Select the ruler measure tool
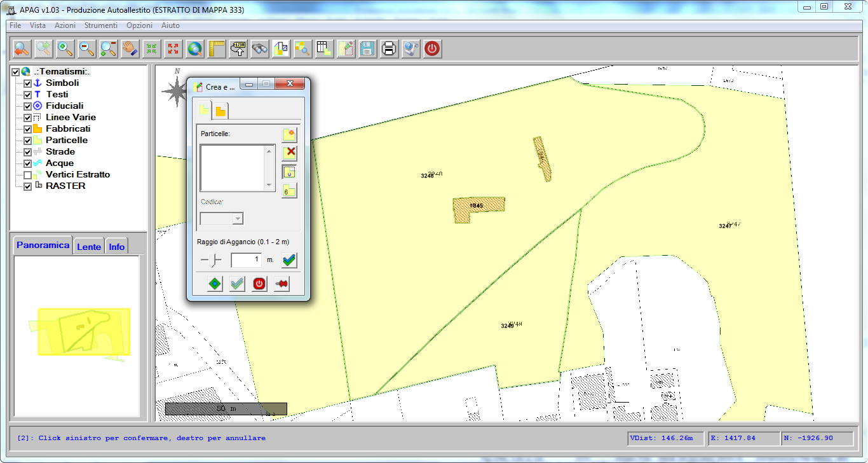The image size is (868, 463). [x=217, y=48]
